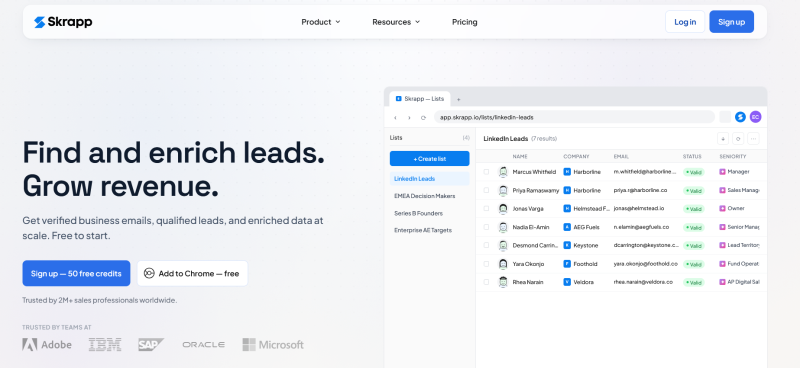
Task: Click the name Desmond Carrin… in the table
Action: pyautogui.click(x=535, y=246)
